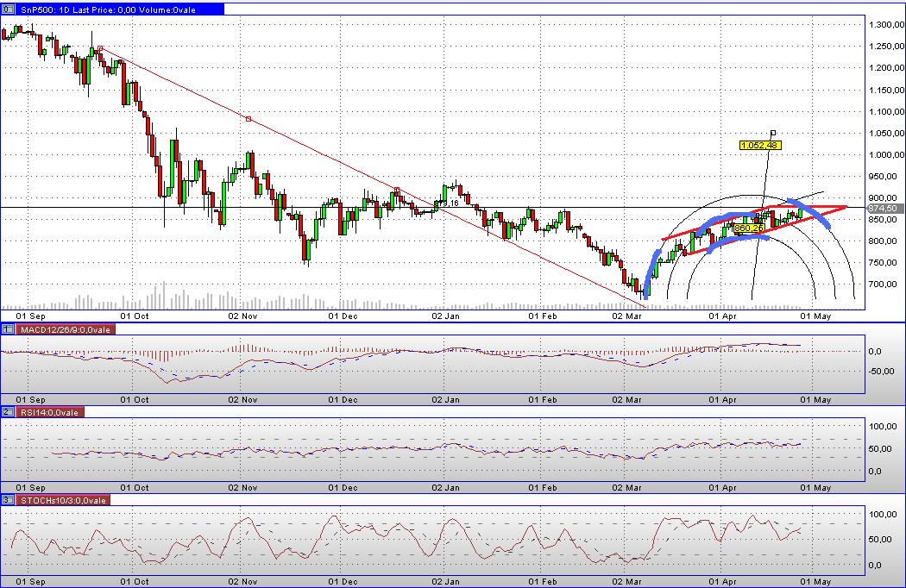Click the 100,00 value on STOCHs axis
This screenshot has width=906, height=588.
coord(884,514)
